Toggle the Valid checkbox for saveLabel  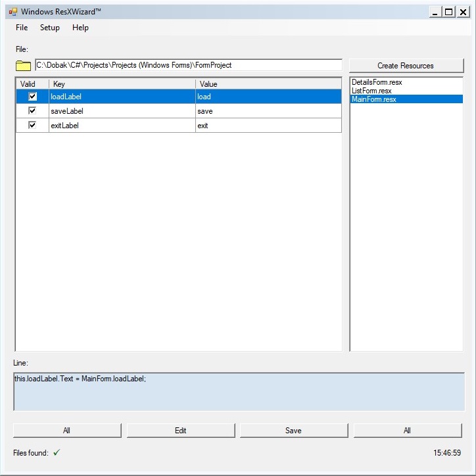[32, 111]
